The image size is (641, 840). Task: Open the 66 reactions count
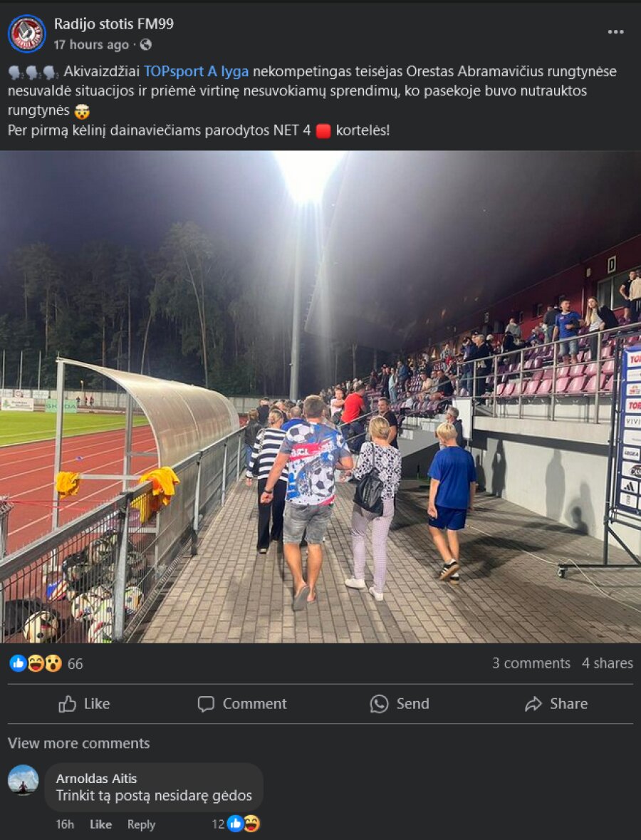[75, 664]
